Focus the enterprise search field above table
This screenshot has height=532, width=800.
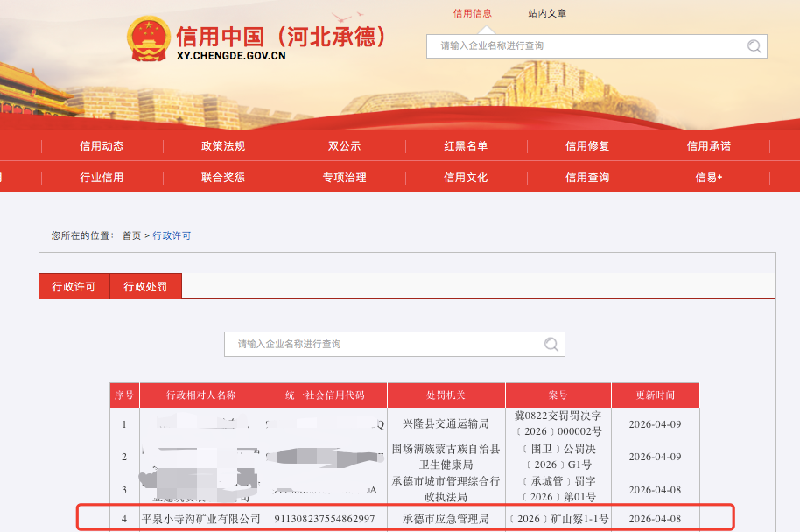click(385, 344)
